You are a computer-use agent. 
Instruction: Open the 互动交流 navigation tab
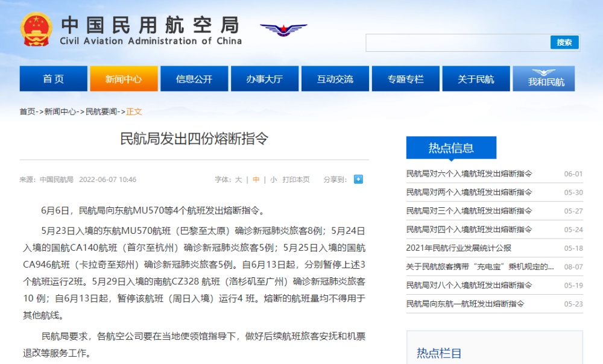(335, 79)
